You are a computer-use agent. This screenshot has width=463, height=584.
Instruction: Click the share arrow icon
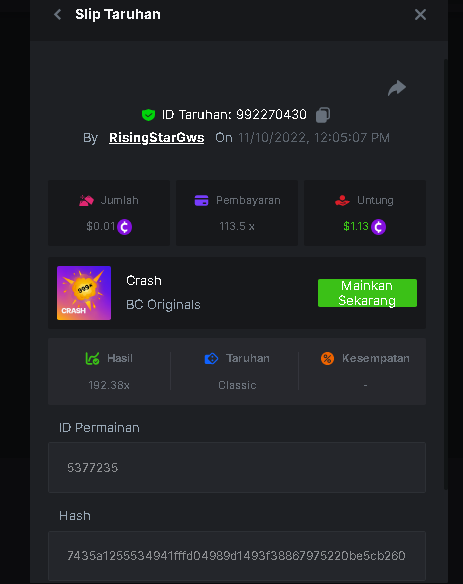[397, 88]
